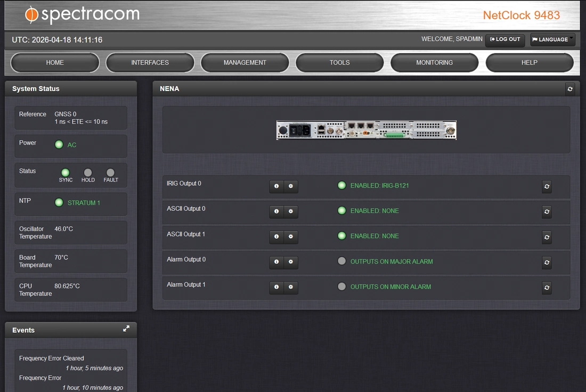The height and width of the screenshot is (392, 586).
Task: Click info icon for Alarm Output 0
Action: point(276,262)
